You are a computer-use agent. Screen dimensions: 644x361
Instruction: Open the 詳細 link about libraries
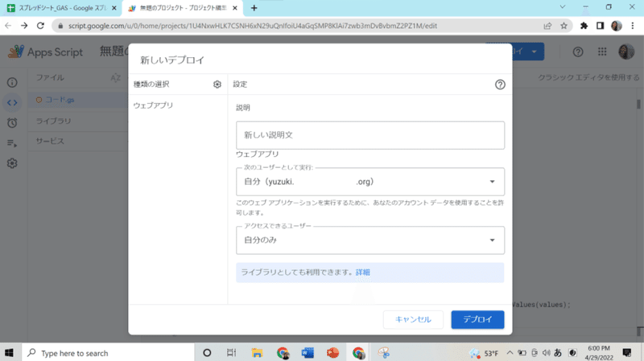363,272
